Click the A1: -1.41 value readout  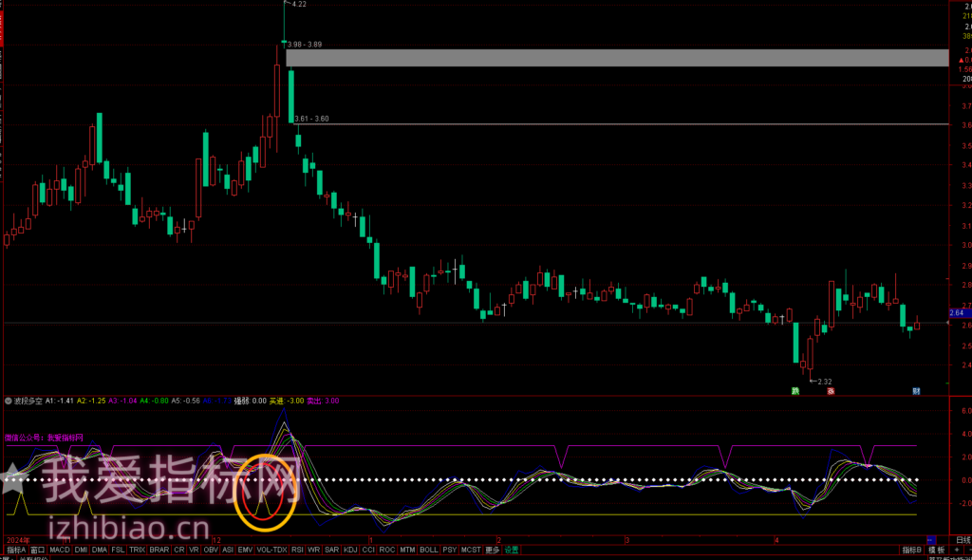pos(60,401)
